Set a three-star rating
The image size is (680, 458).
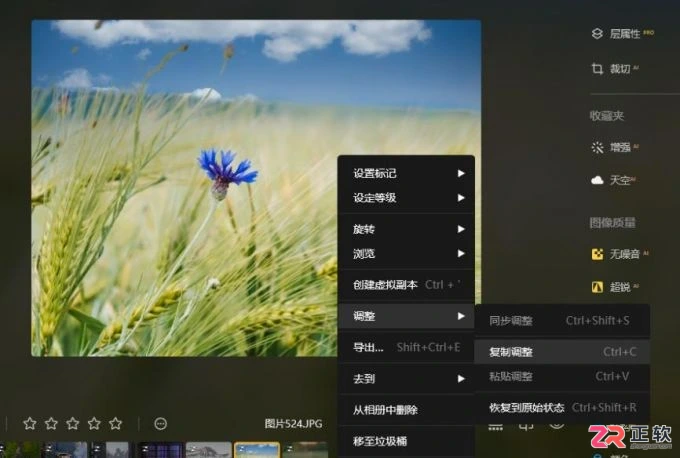pyautogui.click(x=72, y=423)
